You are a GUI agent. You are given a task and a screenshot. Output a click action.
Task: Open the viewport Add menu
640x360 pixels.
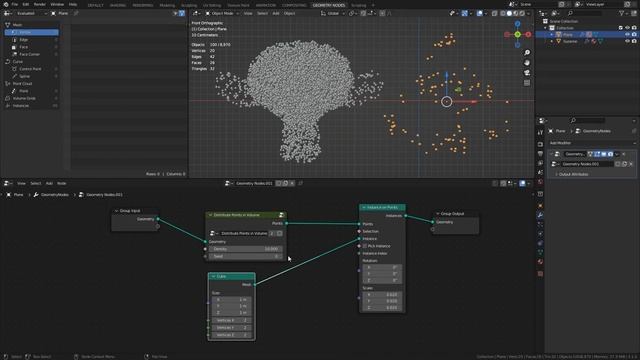click(276, 13)
